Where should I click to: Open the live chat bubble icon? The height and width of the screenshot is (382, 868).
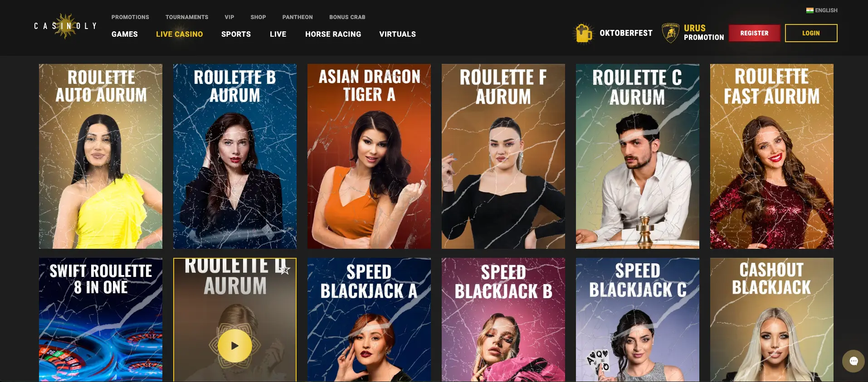pyautogui.click(x=853, y=361)
